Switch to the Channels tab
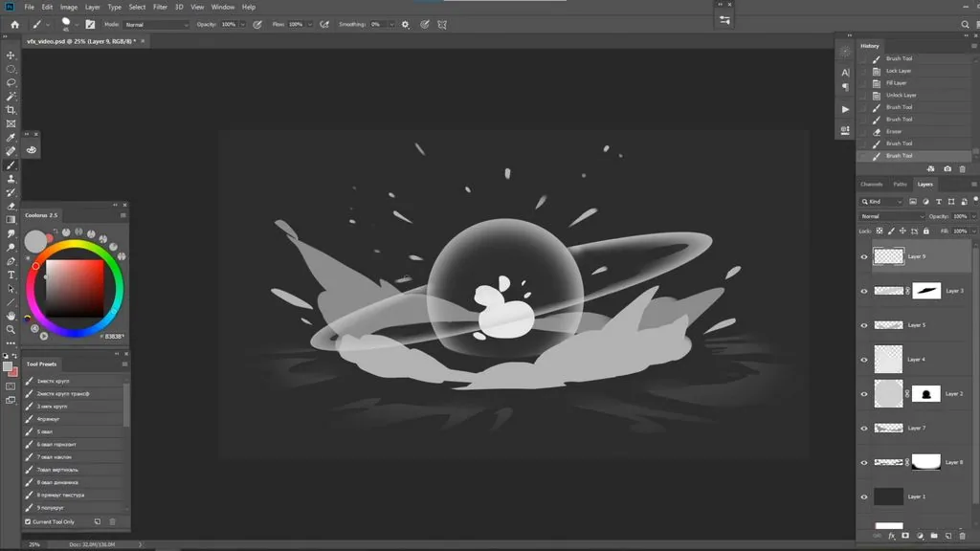The width and height of the screenshot is (980, 551). pos(871,185)
